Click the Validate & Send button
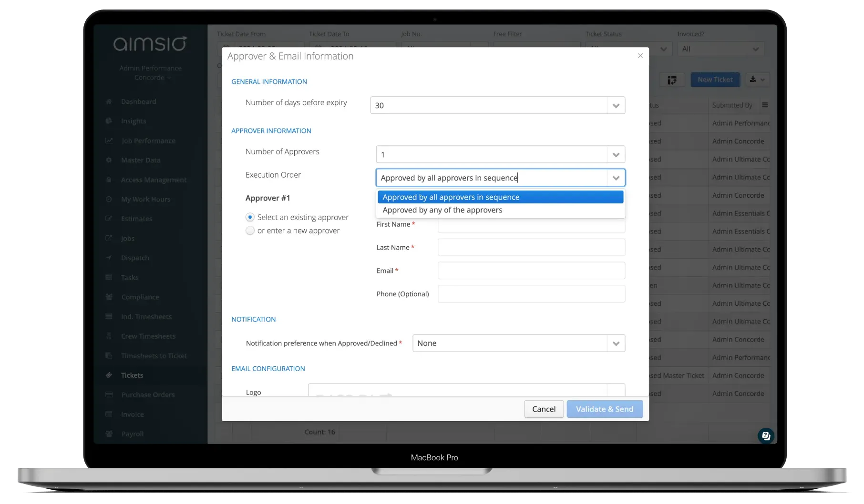The width and height of the screenshot is (864, 504). (x=604, y=409)
